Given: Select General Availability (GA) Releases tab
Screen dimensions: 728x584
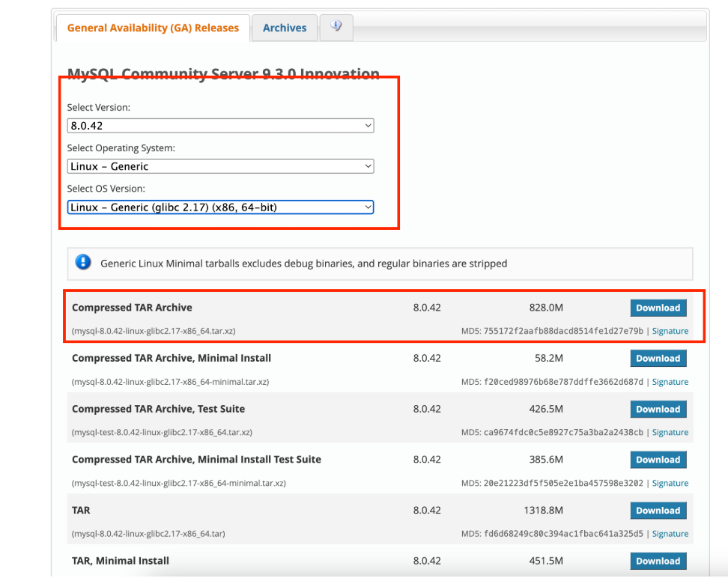Looking at the screenshot, I should [153, 28].
